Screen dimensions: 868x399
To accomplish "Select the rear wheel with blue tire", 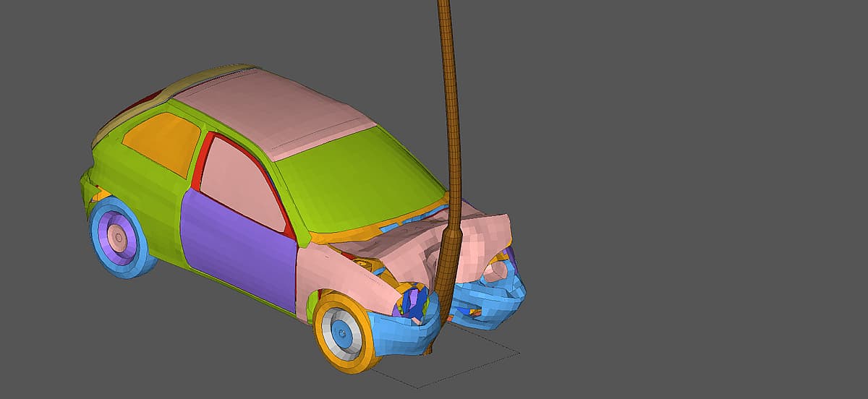I will click(119, 237).
